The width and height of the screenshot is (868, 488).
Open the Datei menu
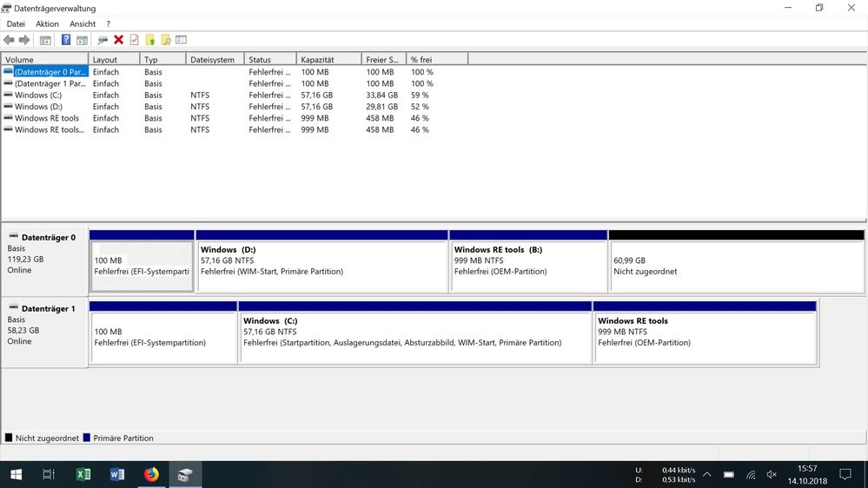coord(16,24)
